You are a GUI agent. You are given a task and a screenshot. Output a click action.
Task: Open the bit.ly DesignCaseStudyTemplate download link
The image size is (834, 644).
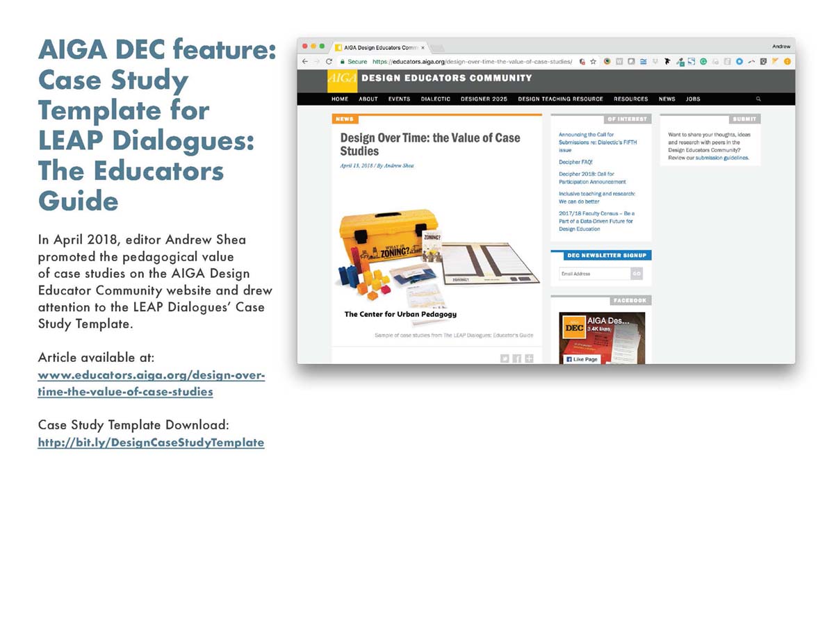tap(151, 442)
